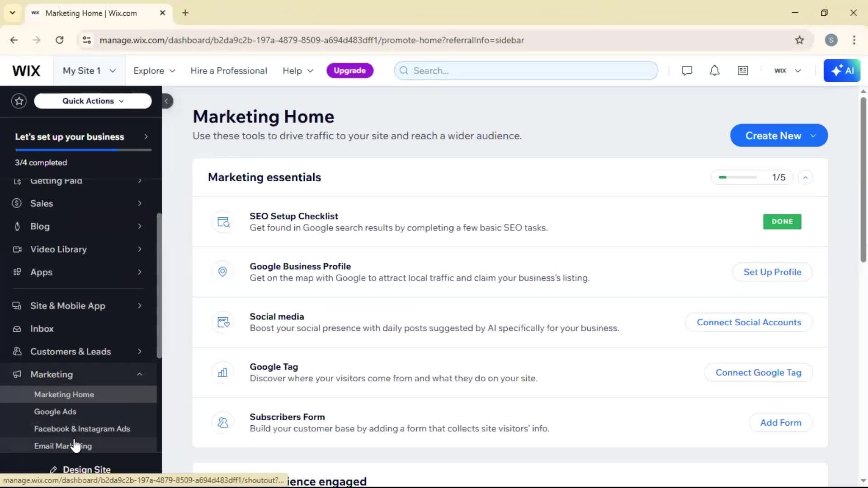This screenshot has width=868, height=488.
Task: Collapse the Marketing essentials section
Action: tap(805, 178)
